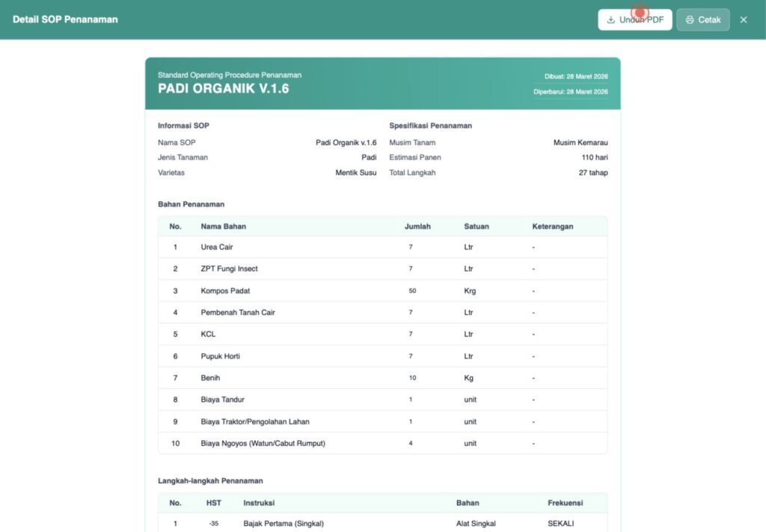
Task: Click 'Diperbarui: 28 Maret 2026' date
Action: (571, 92)
